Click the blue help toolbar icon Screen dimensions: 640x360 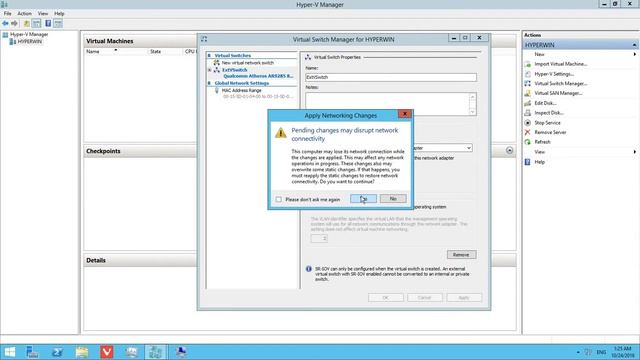coord(48,23)
